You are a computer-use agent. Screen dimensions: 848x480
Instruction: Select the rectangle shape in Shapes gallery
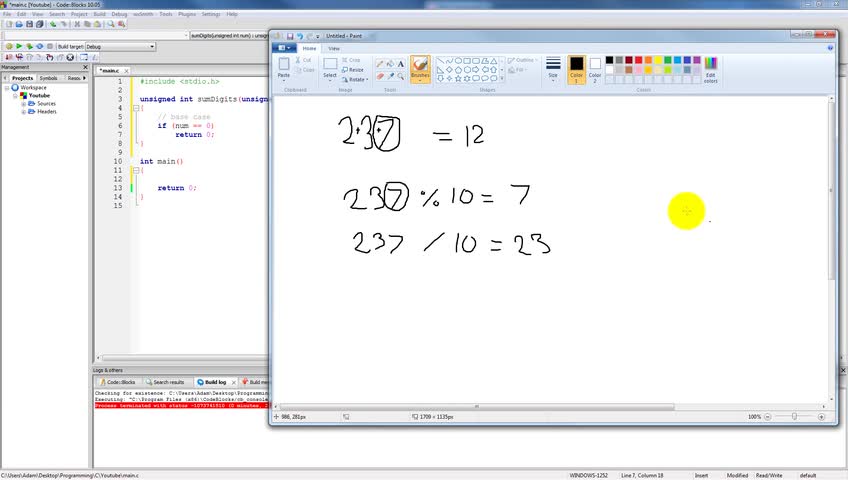[x=467, y=61]
